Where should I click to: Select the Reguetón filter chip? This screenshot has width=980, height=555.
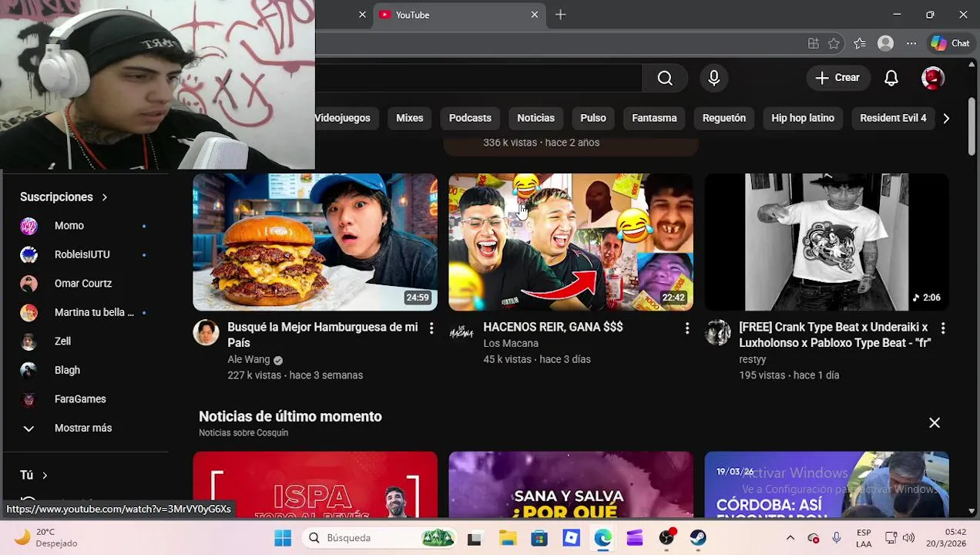724,118
